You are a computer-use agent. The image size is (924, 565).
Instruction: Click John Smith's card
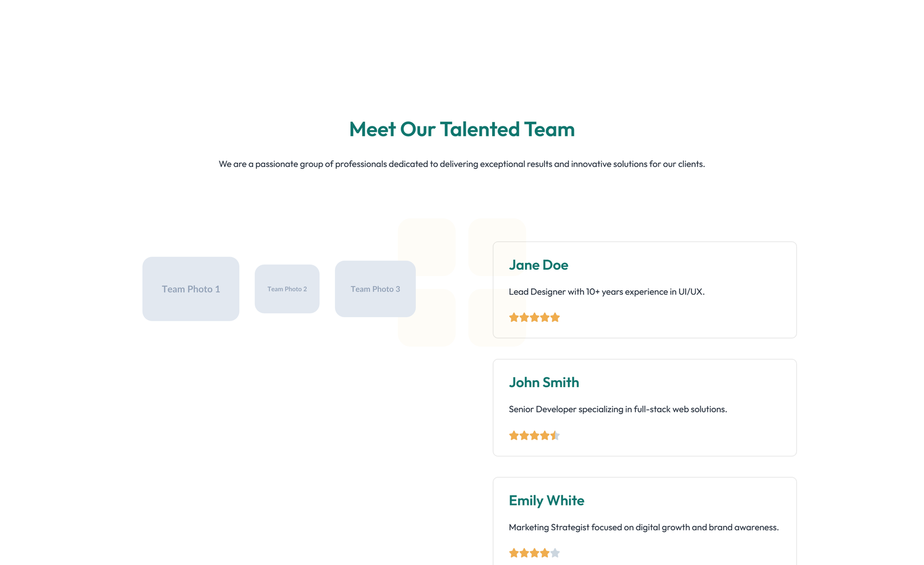pyautogui.click(x=644, y=407)
